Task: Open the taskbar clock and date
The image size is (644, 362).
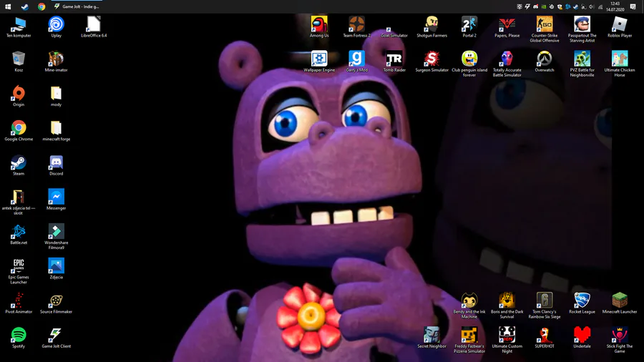Action: click(615, 6)
